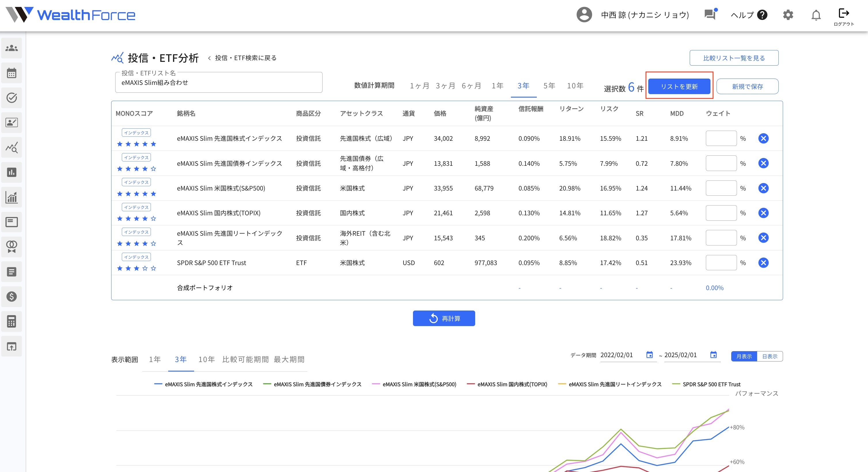This screenshot has width=868, height=472.
Task: Open the customers group icon in sidebar
Action: [x=12, y=48]
